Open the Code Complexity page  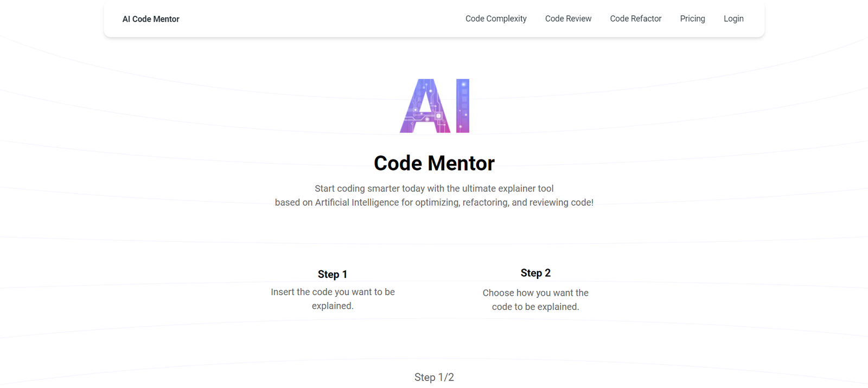coord(496,18)
